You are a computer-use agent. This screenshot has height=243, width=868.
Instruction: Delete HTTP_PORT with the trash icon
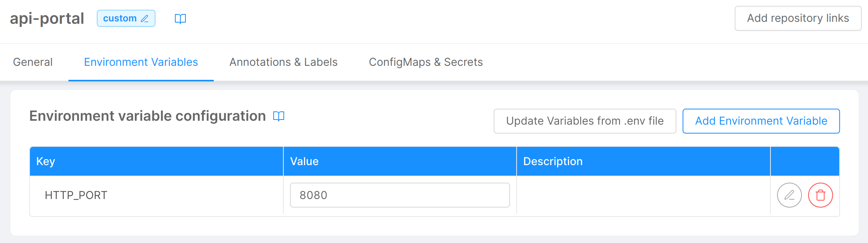[x=820, y=195]
